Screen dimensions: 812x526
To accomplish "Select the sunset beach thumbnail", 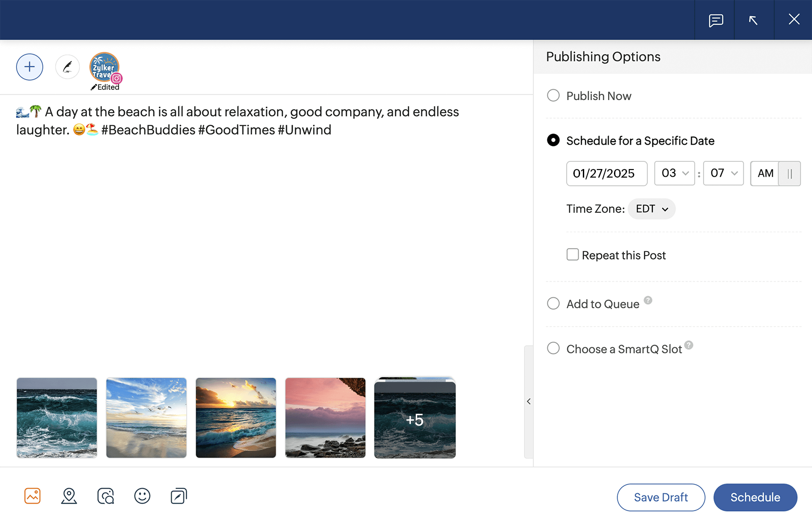I will tap(236, 418).
